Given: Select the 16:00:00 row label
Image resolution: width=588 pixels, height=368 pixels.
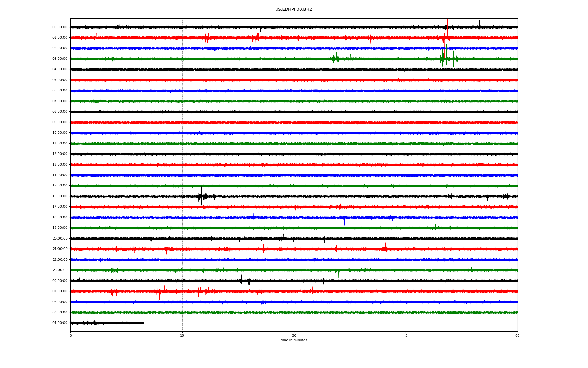Looking at the screenshot, I should 60,196.
